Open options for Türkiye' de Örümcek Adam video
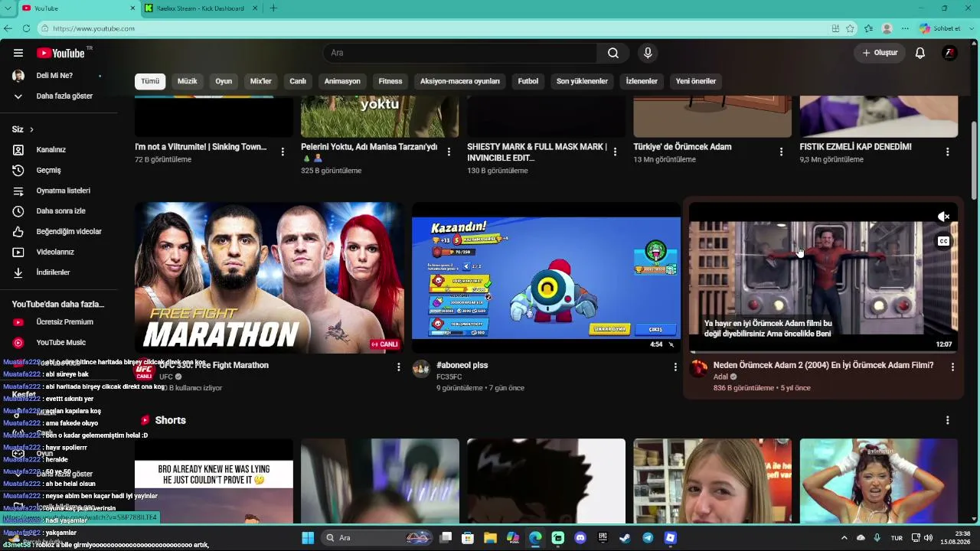Image resolution: width=980 pixels, height=551 pixels. pyautogui.click(x=781, y=152)
